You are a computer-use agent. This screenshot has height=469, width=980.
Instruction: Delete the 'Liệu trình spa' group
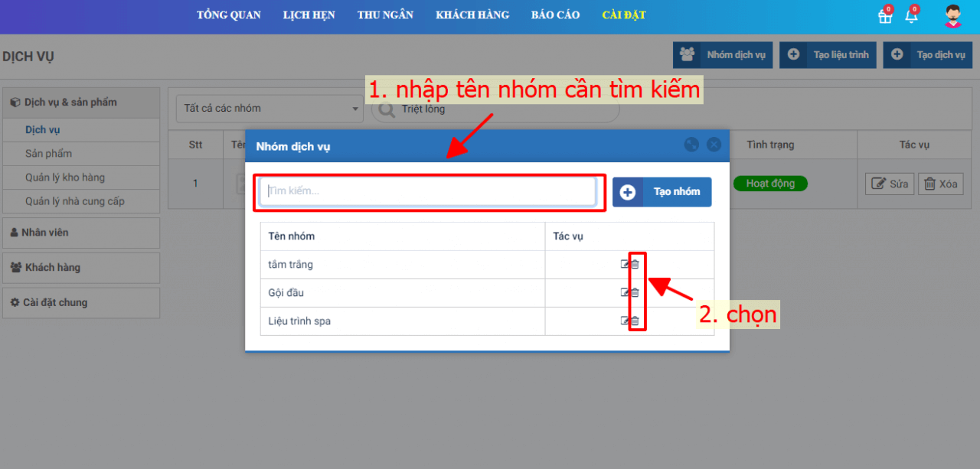(635, 321)
